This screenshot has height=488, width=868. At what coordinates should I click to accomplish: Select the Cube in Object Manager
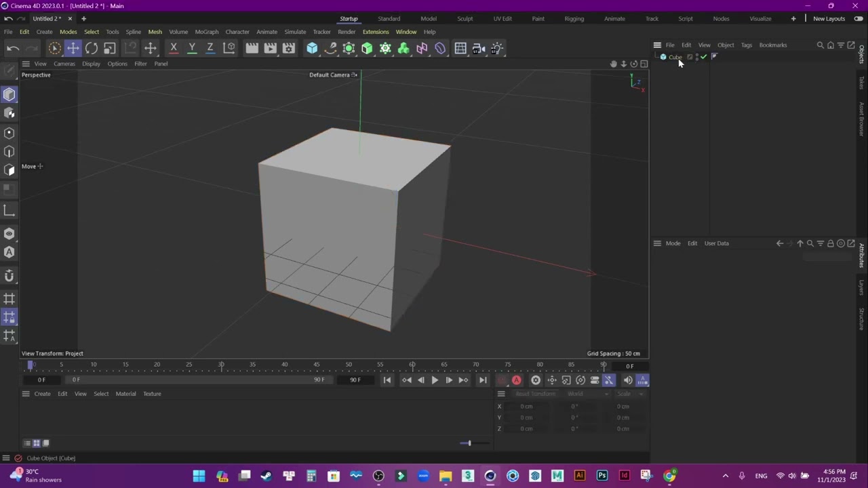click(675, 57)
